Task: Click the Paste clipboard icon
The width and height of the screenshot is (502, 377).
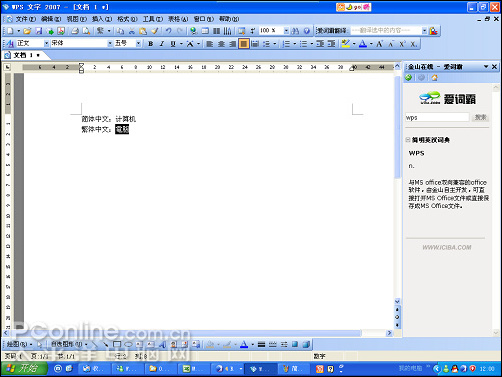Action: pos(143,31)
